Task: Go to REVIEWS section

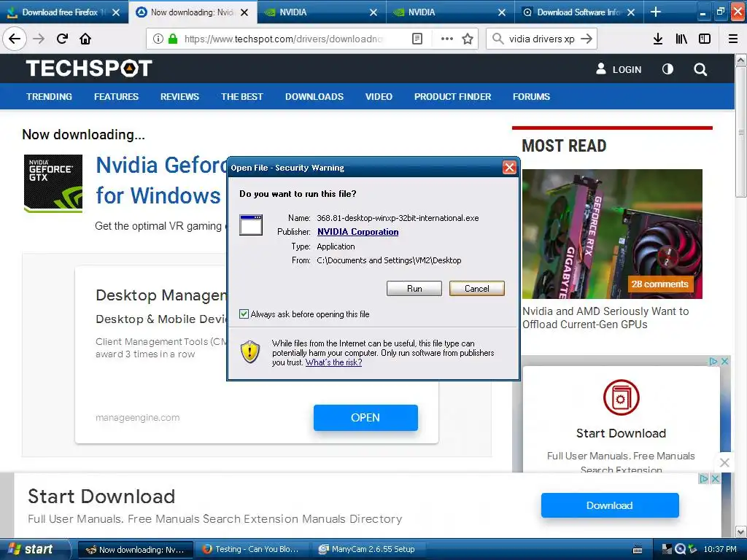Action: click(x=179, y=97)
